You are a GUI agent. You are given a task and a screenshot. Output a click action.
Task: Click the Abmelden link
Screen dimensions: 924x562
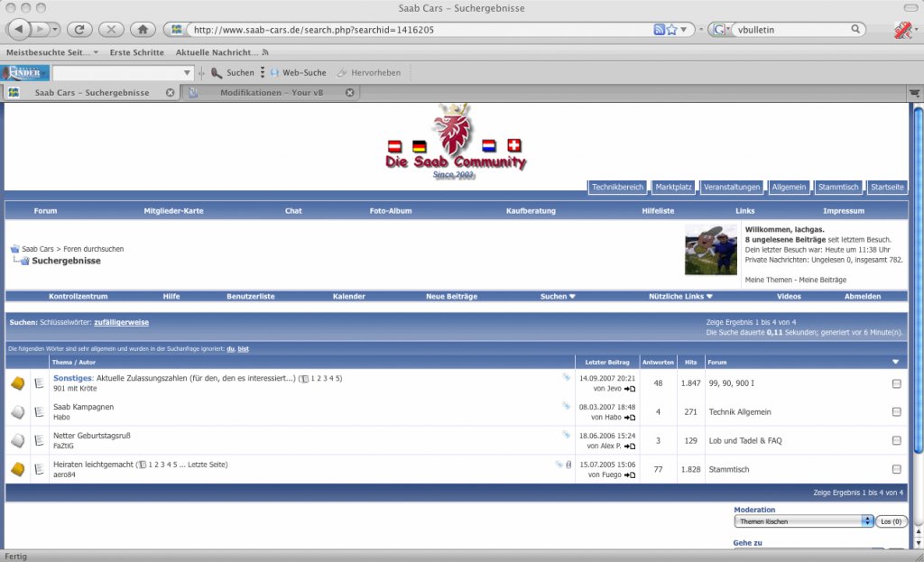point(863,296)
